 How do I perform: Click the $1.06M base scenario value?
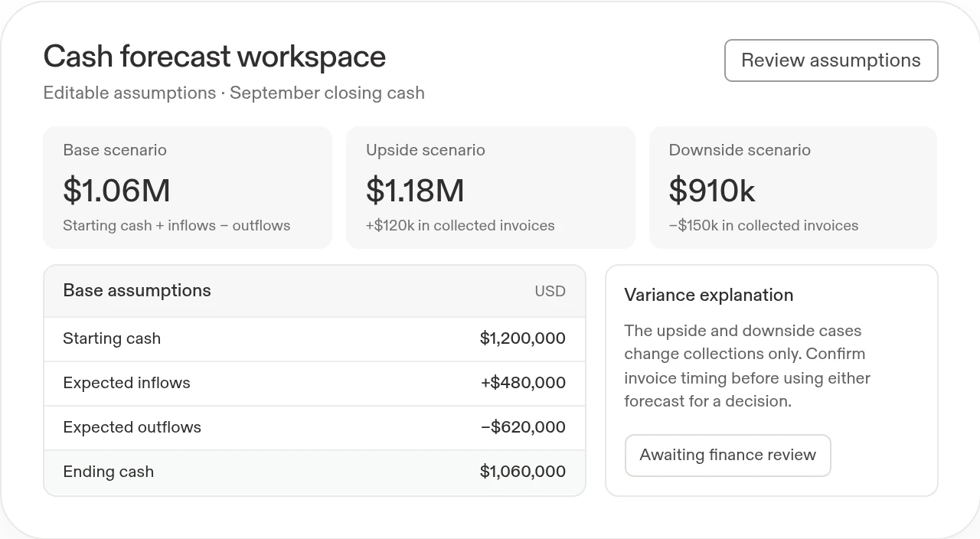point(116,191)
